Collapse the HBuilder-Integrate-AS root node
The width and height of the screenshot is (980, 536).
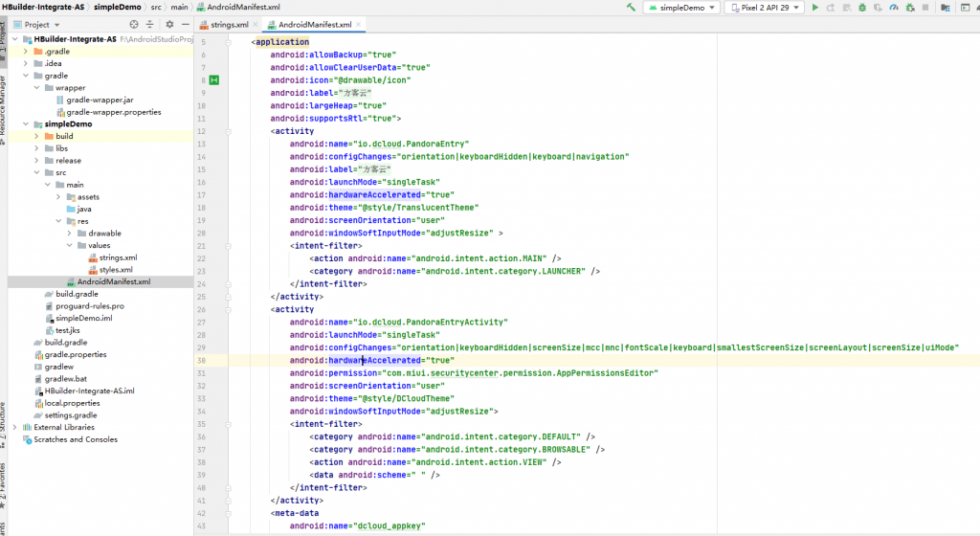click(15, 38)
